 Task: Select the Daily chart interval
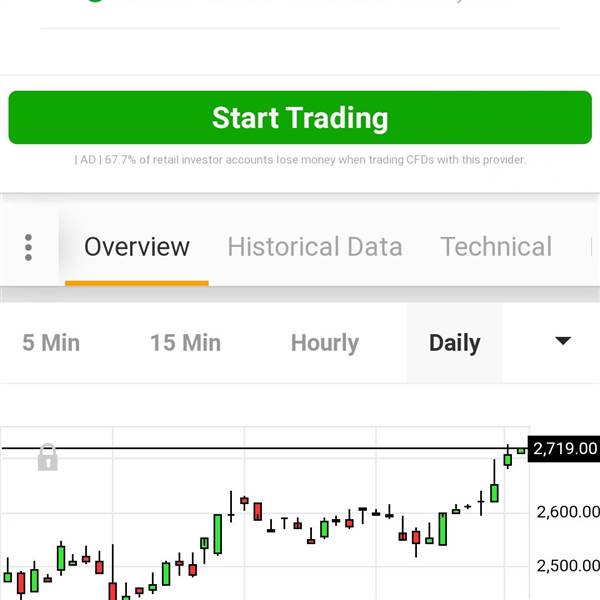(x=455, y=343)
